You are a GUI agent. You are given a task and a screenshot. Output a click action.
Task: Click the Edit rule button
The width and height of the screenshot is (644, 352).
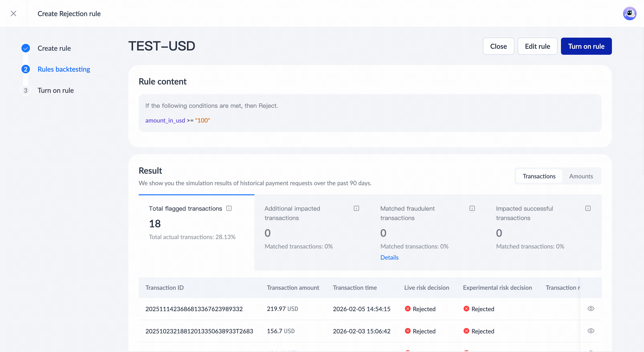click(537, 46)
